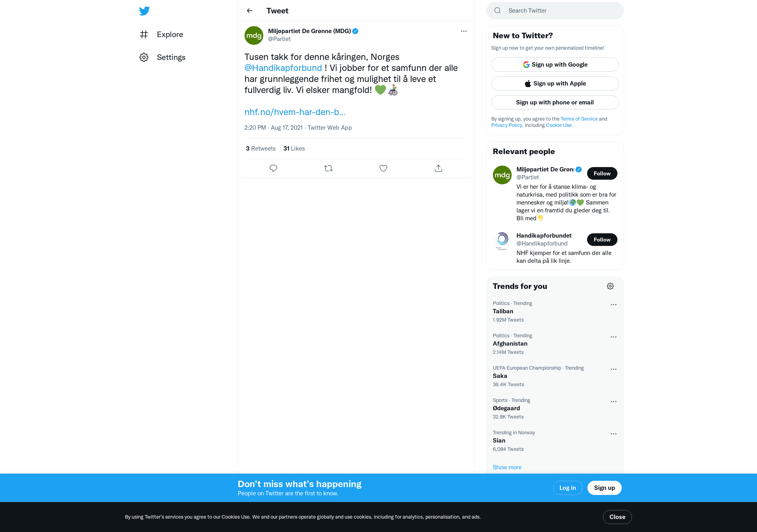
Task: Share the tweet via share icon
Action: [438, 168]
